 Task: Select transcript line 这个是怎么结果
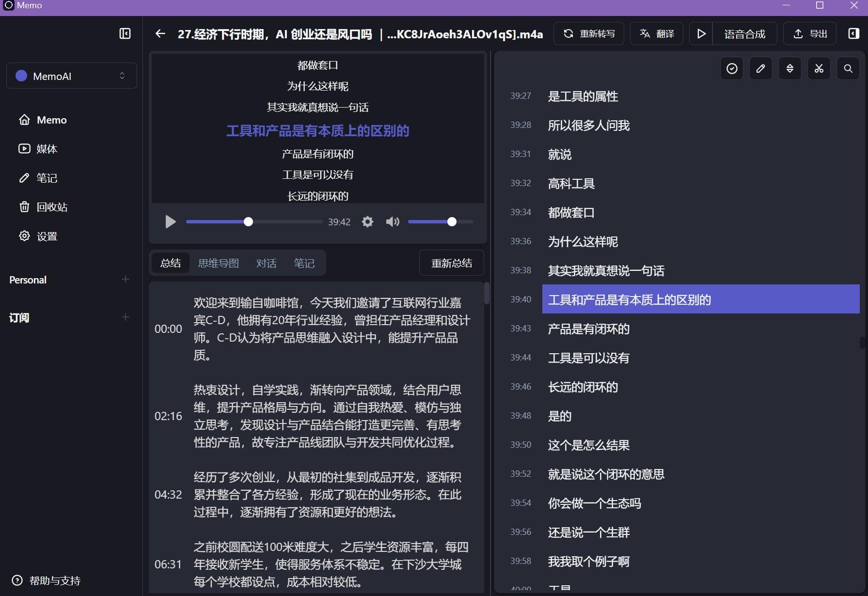click(x=589, y=445)
